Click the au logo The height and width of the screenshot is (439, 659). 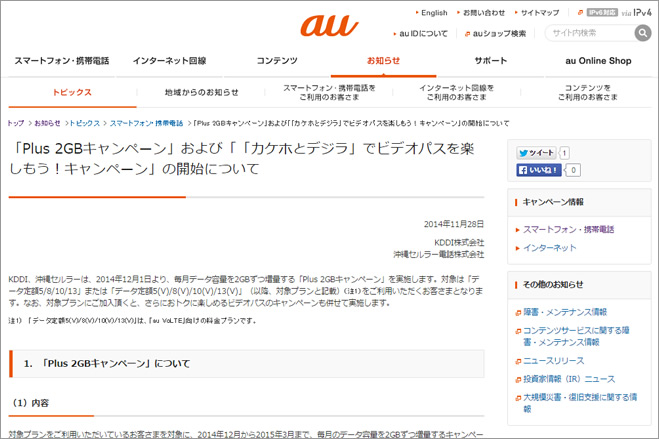[x=329, y=25]
